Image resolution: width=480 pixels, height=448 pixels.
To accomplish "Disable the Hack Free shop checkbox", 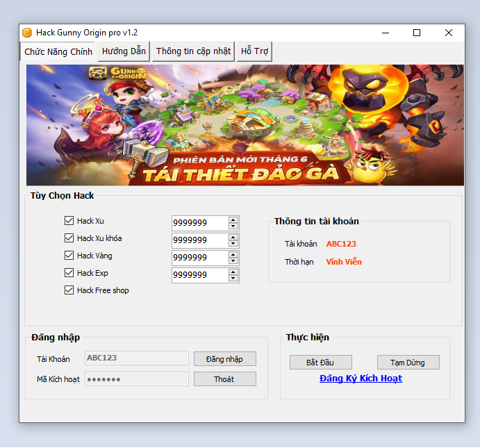I will (69, 290).
